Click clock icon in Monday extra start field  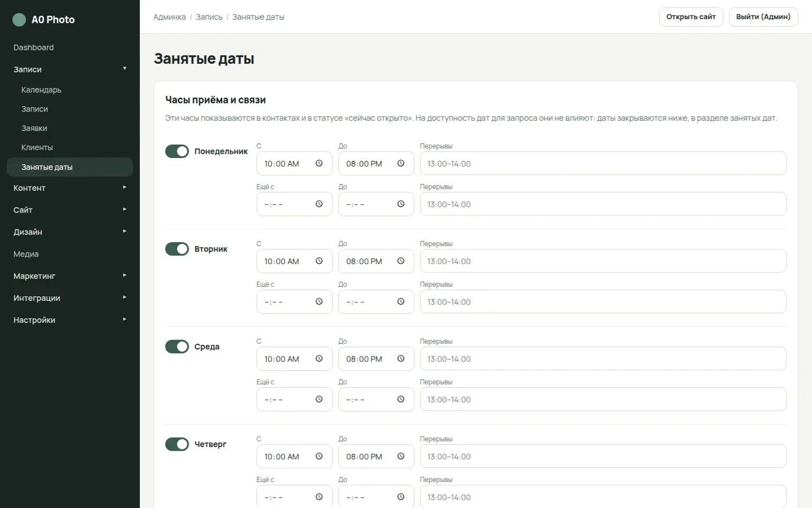click(x=319, y=204)
